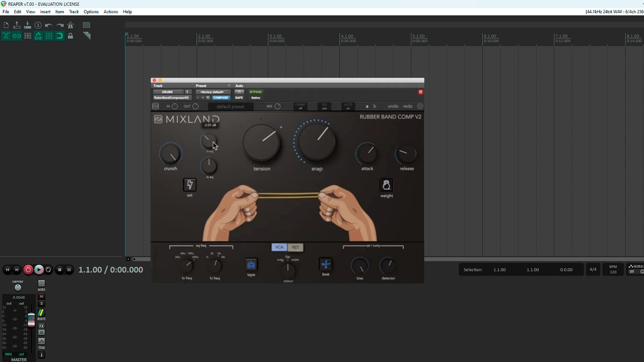This screenshot has height=362, width=644.
Task: Open the Track menu
Action: (x=74, y=12)
